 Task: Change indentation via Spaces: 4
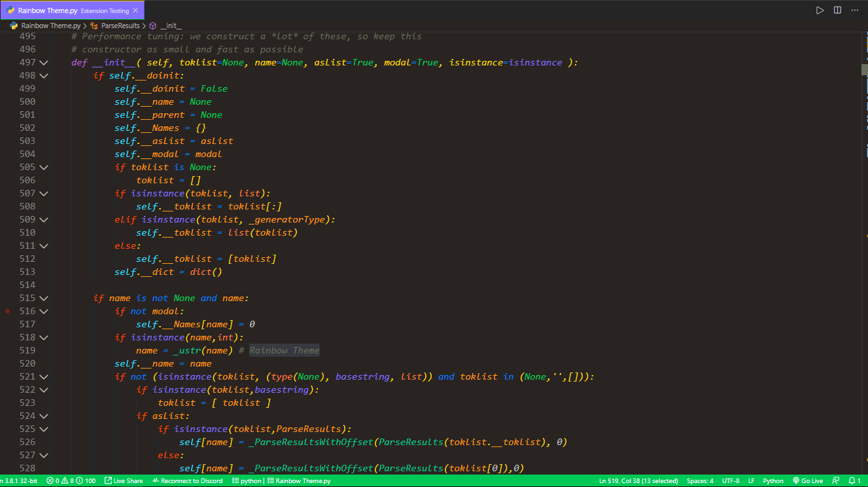pos(700,480)
